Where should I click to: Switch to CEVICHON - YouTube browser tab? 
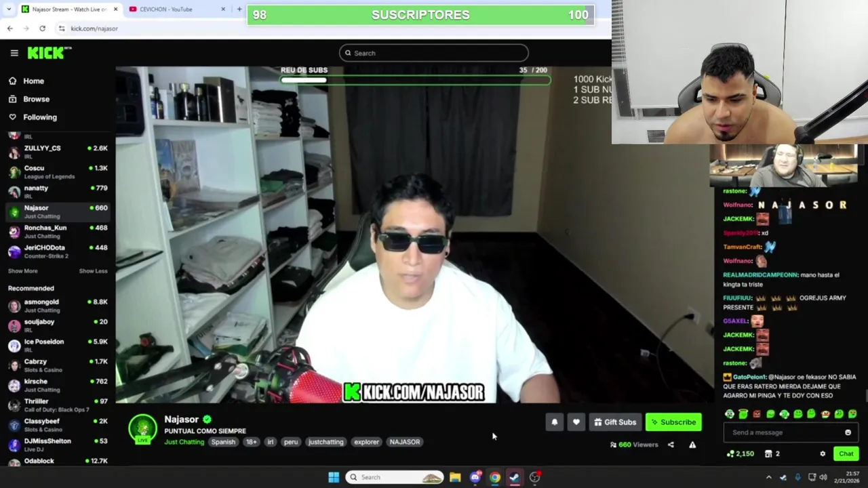(x=178, y=9)
